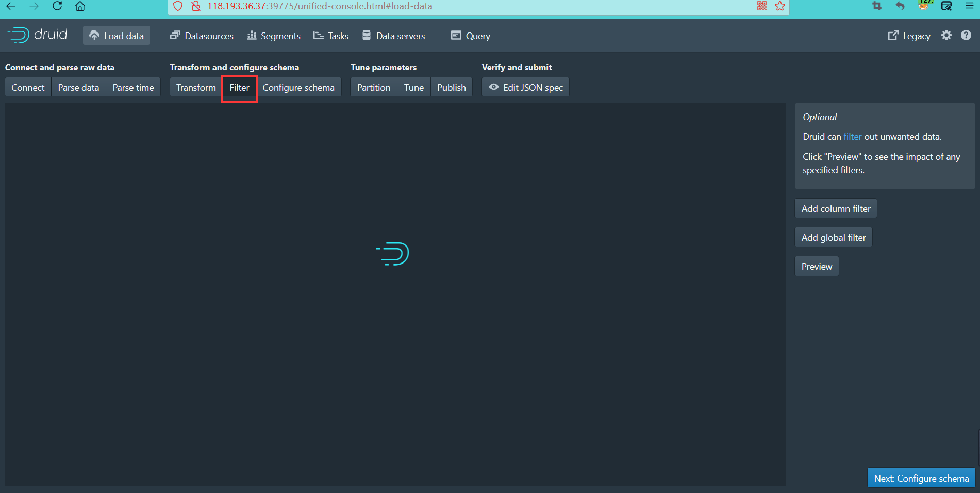The width and height of the screenshot is (980, 493).
Task: Go to the browser home page
Action: click(x=80, y=6)
